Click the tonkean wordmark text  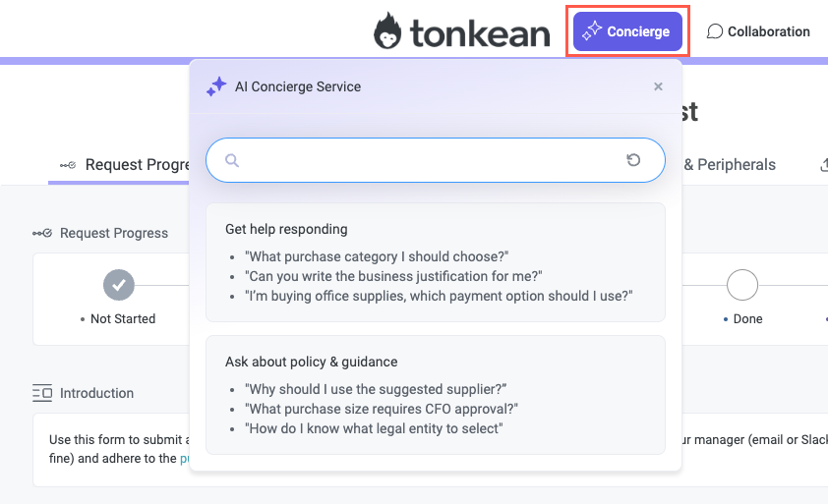coord(480,33)
